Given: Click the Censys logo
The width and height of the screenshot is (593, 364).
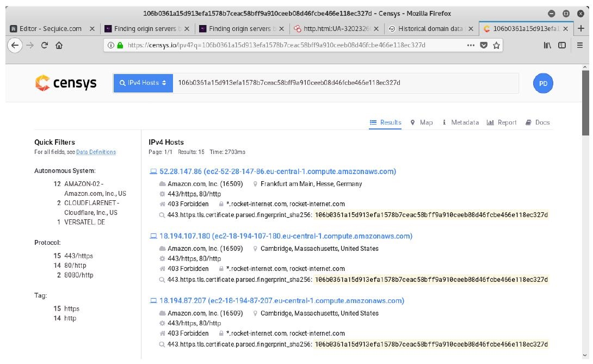Looking at the screenshot, I should click(66, 83).
